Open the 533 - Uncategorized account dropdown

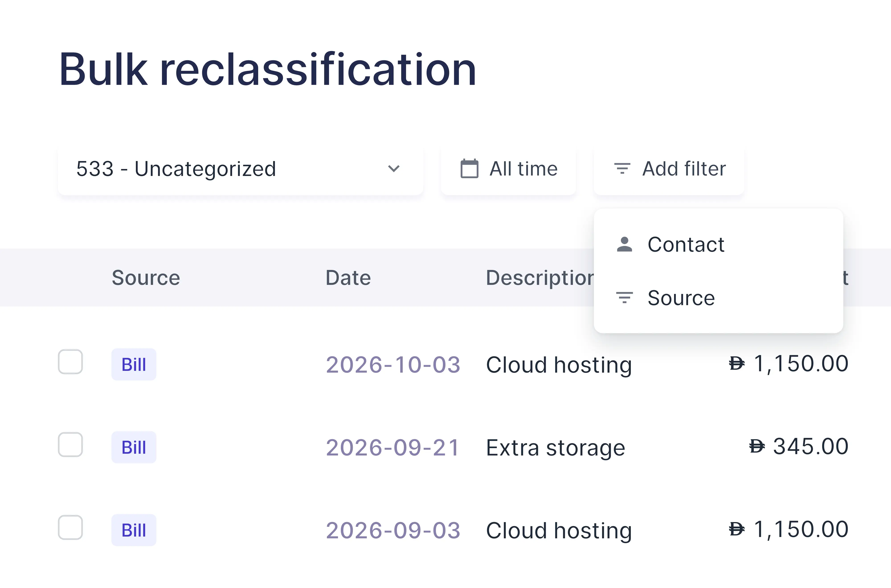[x=241, y=169]
